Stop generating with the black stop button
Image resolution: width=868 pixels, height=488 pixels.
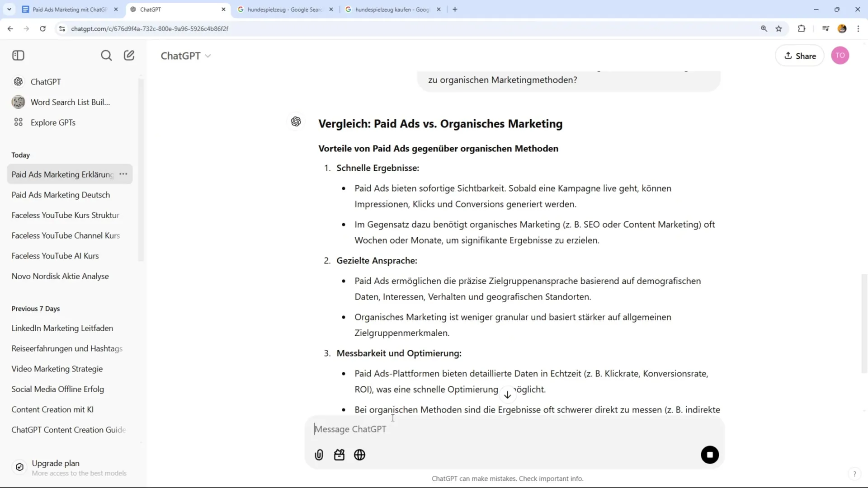pos(710,455)
